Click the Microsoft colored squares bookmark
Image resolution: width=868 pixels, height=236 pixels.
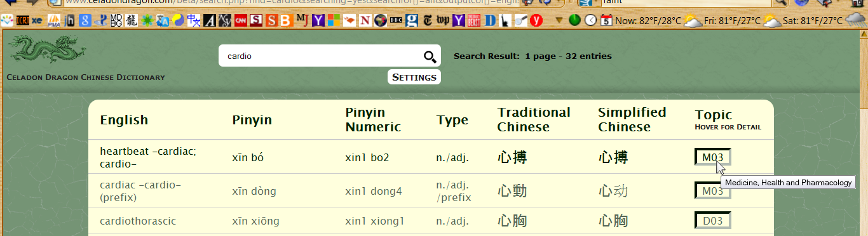[x=334, y=20]
